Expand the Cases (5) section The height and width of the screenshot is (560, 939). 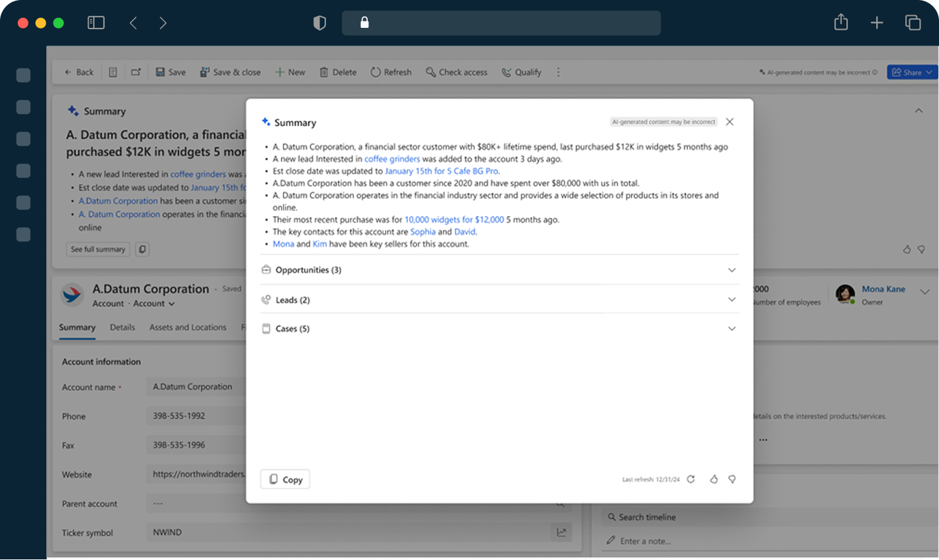coord(732,329)
